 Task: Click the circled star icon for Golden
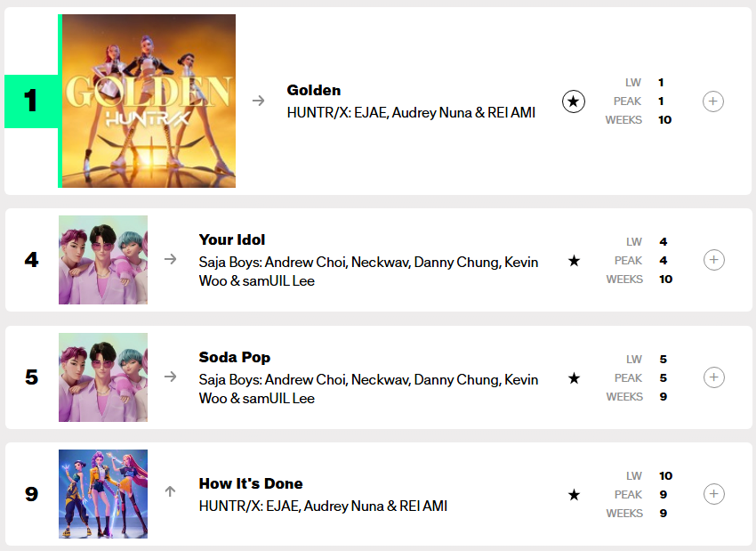(574, 101)
